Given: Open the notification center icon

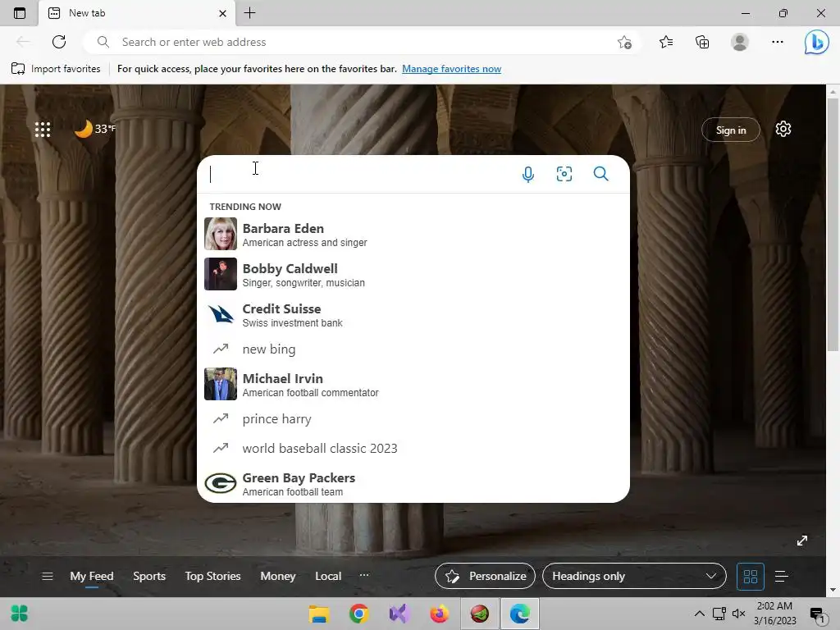Looking at the screenshot, I should (818, 614).
